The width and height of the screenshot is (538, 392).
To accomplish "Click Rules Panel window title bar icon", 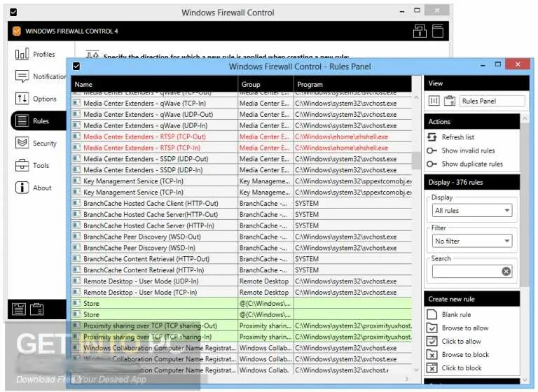I will [x=76, y=66].
